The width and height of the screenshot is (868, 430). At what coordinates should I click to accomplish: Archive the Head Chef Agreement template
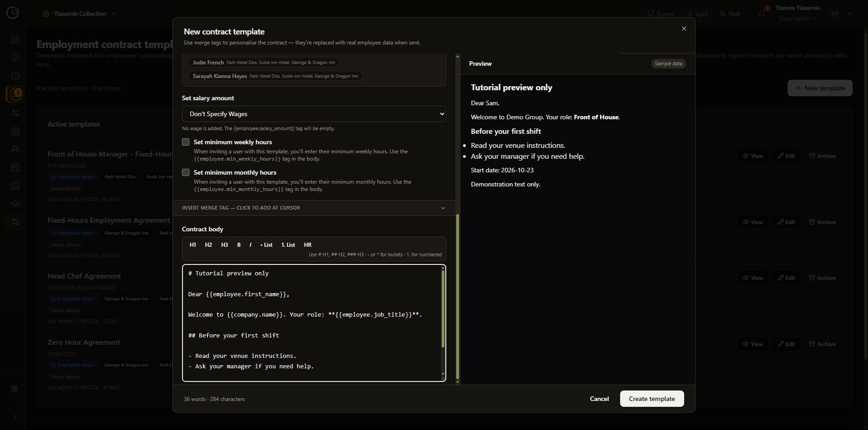822,278
